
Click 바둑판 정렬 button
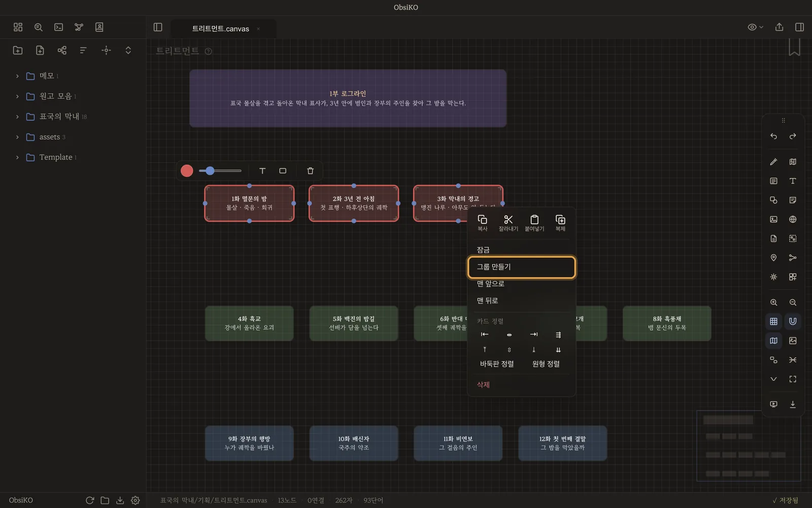click(x=497, y=364)
